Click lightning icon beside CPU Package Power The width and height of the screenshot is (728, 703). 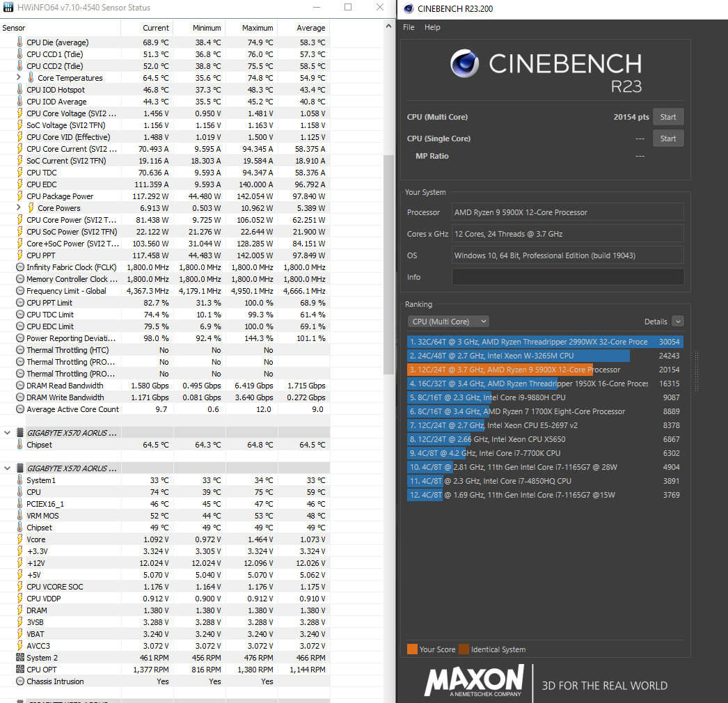click(20, 196)
